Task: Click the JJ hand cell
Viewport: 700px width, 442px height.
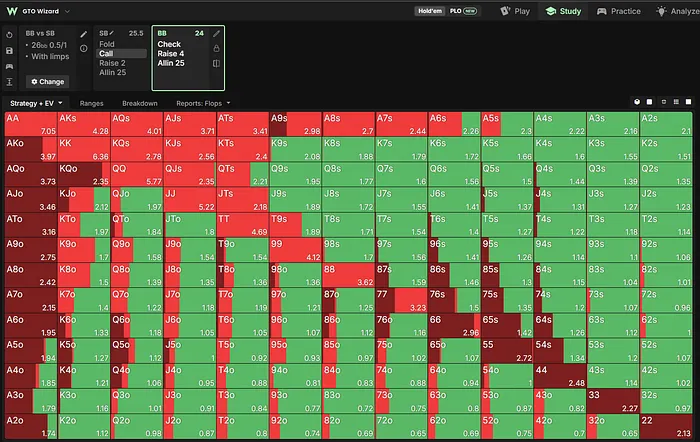Action: pos(190,200)
